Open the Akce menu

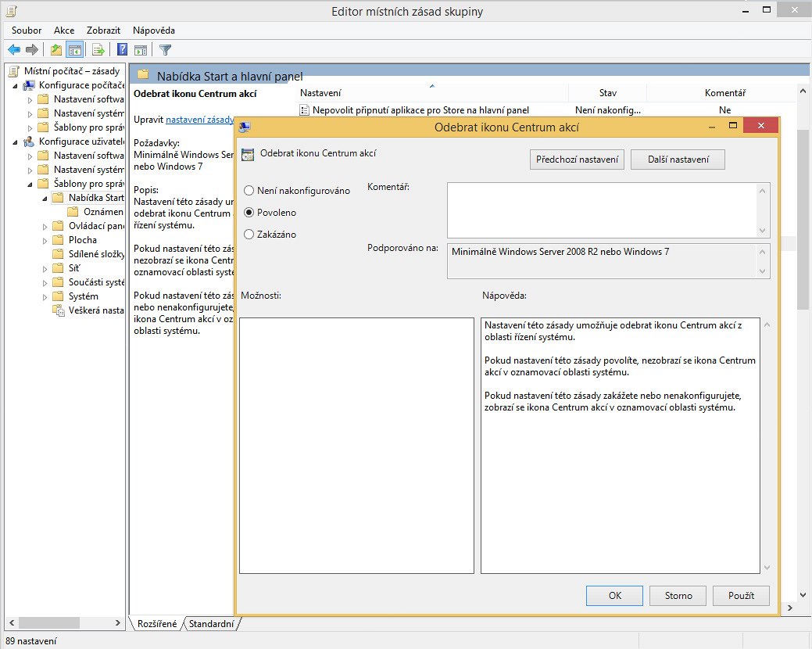pyautogui.click(x=64, y=30)
